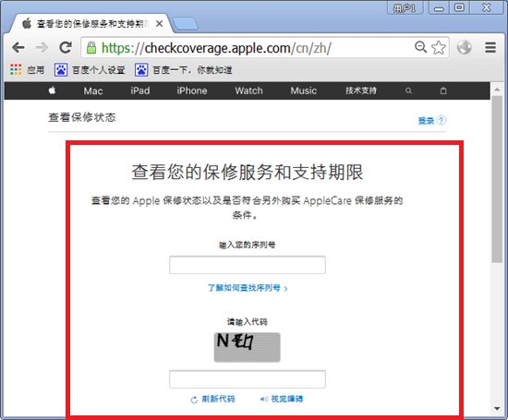Click the 视觉障碍 audio captcha link
The width and height of the screenshot is (508, 420).
286,399
